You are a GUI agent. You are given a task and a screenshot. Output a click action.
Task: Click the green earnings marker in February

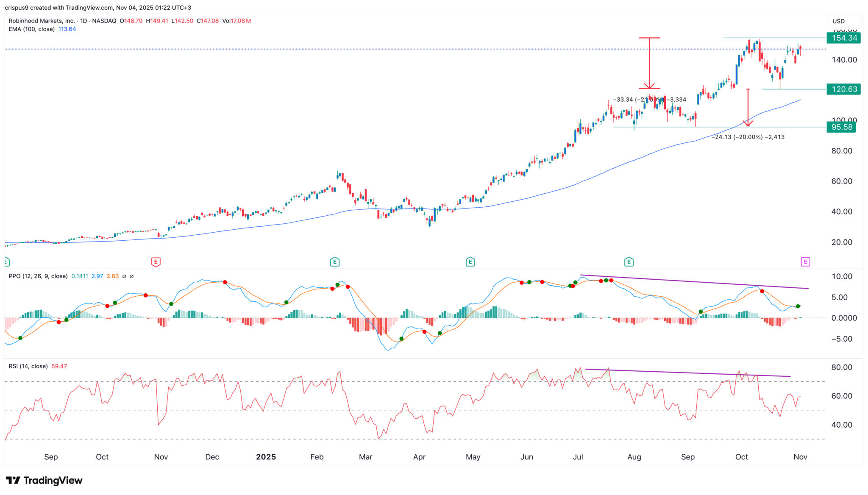tap(335, 262)
